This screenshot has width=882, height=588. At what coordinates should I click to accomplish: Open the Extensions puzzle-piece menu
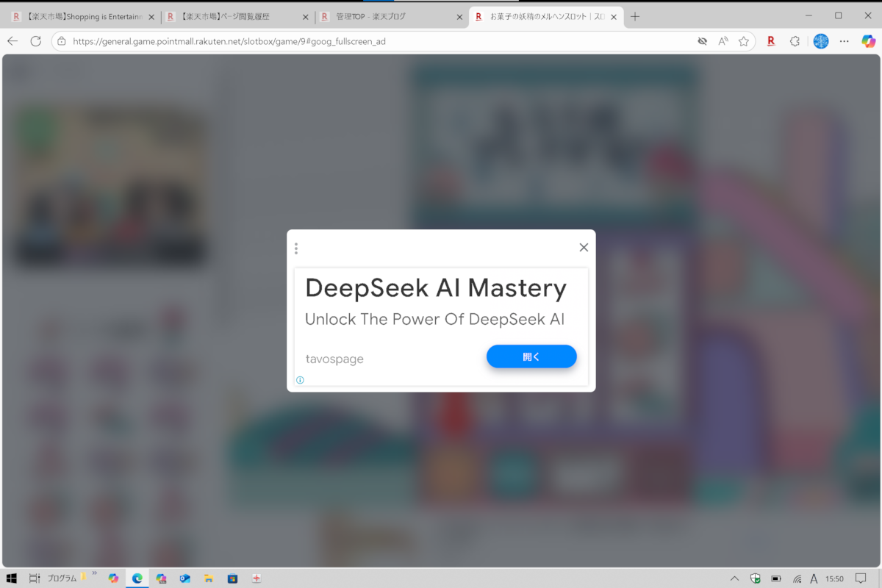pyautogui.click(x=795, y=41)
